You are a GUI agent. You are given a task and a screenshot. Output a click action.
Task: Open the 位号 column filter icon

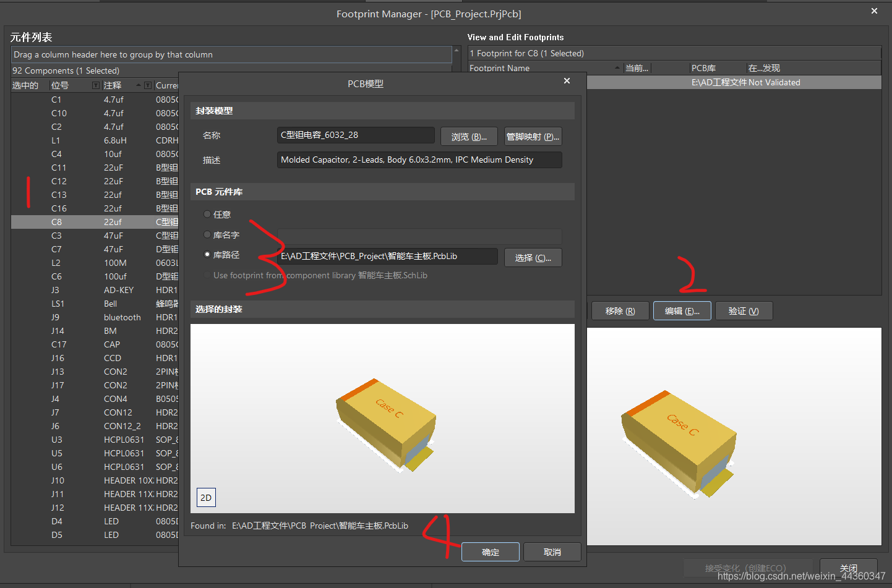pyautogui.click(x=96, y=85)
